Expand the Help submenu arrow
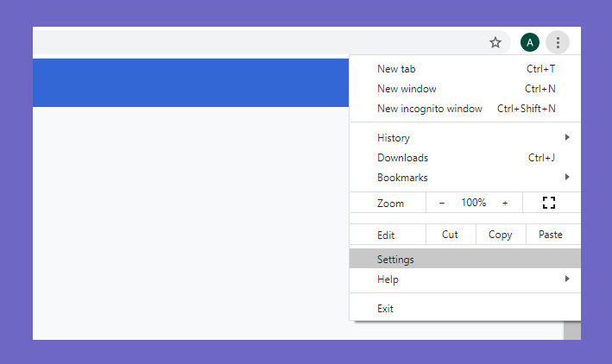 (567, 279)
